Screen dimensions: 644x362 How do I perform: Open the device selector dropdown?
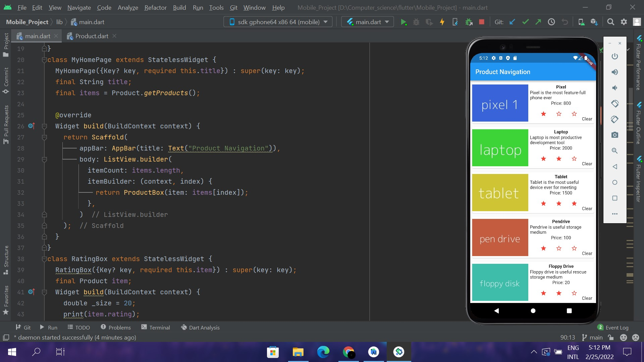click(278, 22)
